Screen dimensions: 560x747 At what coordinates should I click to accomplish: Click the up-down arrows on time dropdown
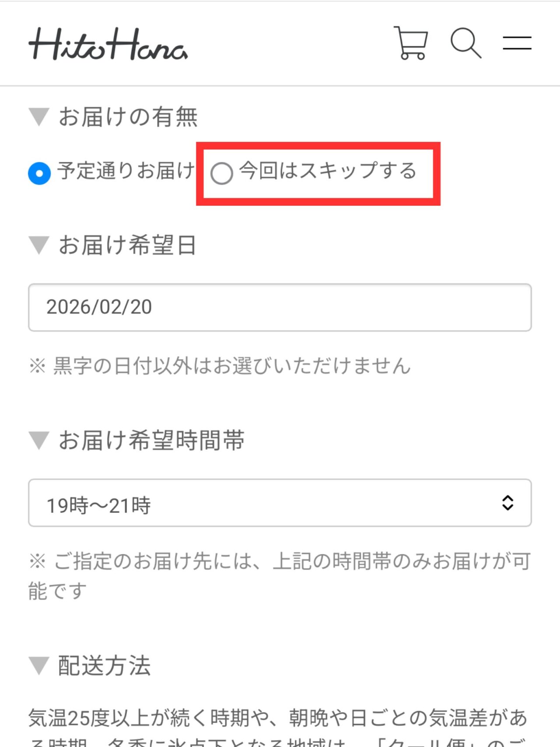(507, 503)
